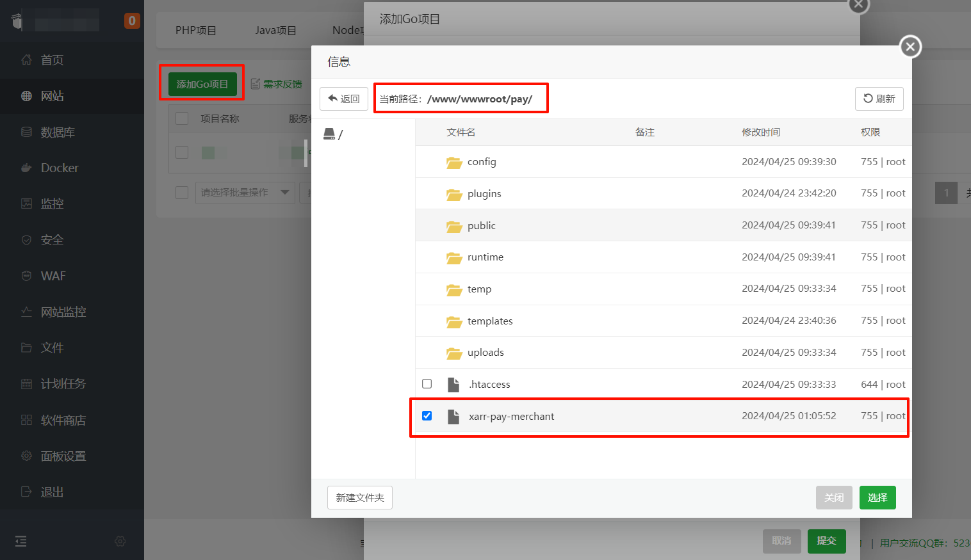This screenshot has width=971, height=560.
Task: Open the WAF sidebar section
Action: tap(52, 275)
